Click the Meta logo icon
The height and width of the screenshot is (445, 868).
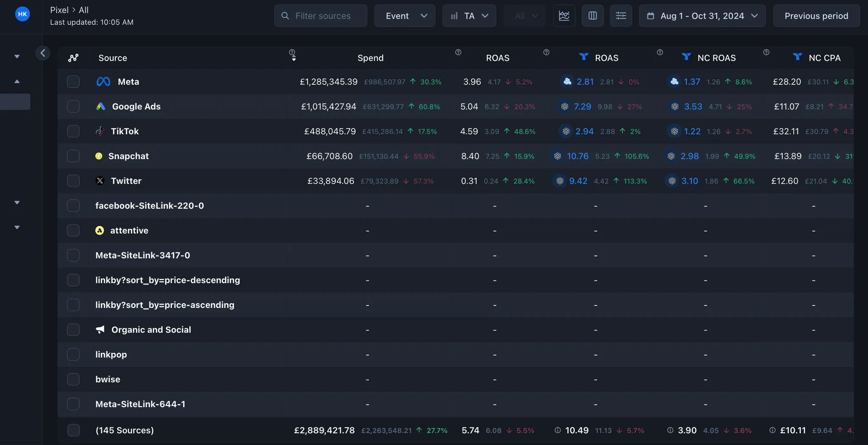coord(103,81)
